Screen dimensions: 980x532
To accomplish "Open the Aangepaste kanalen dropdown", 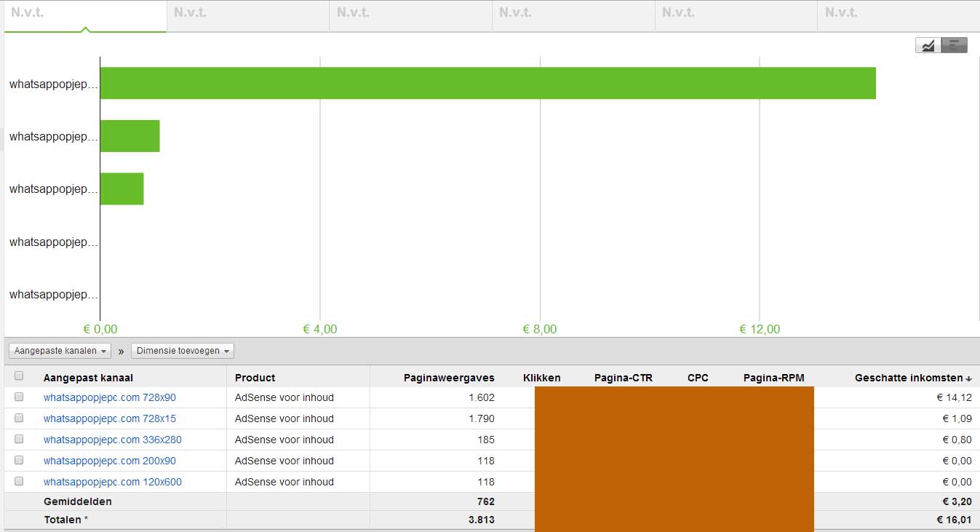I will [60, 351].
